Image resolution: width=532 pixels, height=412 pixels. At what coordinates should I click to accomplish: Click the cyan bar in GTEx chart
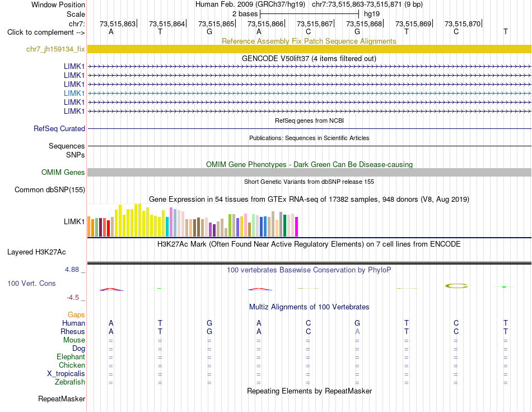[x=167, y=226]
